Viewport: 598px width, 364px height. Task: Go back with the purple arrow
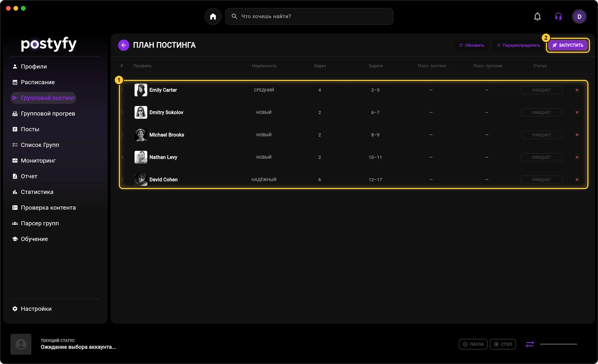click(123, 45)
